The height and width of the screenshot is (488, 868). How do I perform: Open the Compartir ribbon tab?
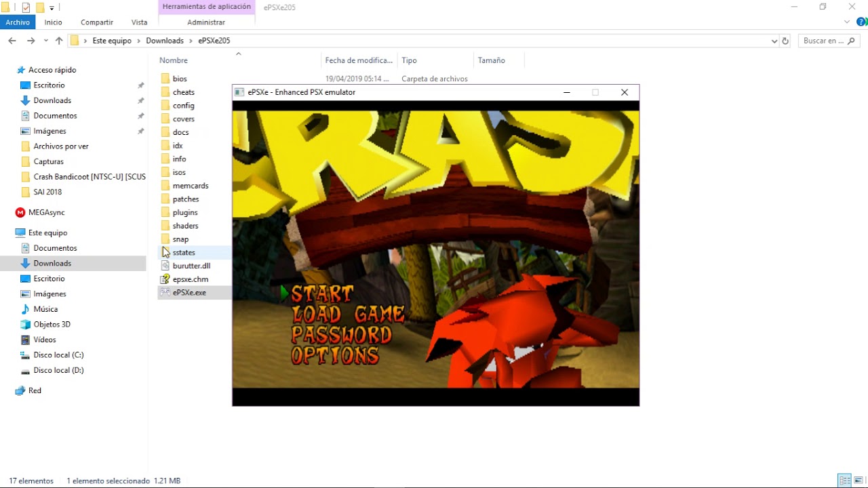point(97,22)
